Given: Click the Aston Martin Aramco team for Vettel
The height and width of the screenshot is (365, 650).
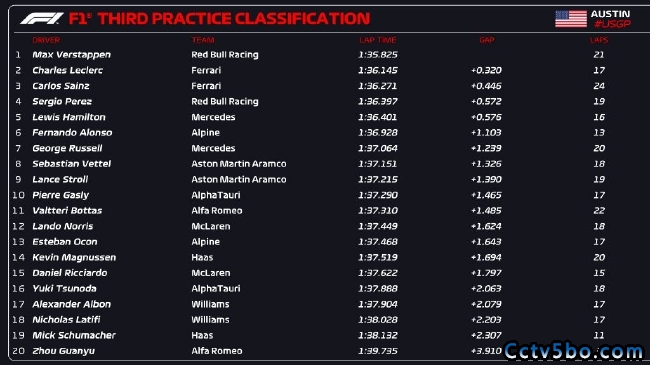Looking at the screenshot, I should coord(239,164).
